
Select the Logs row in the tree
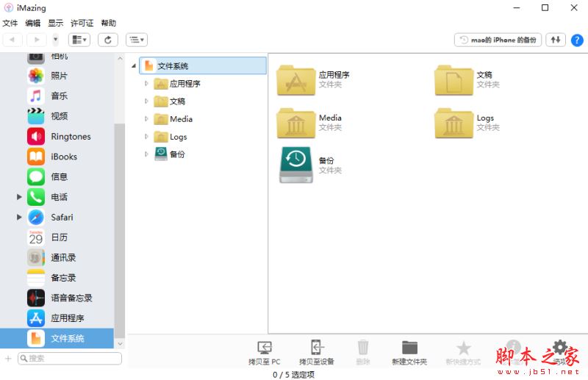point(171,137)
